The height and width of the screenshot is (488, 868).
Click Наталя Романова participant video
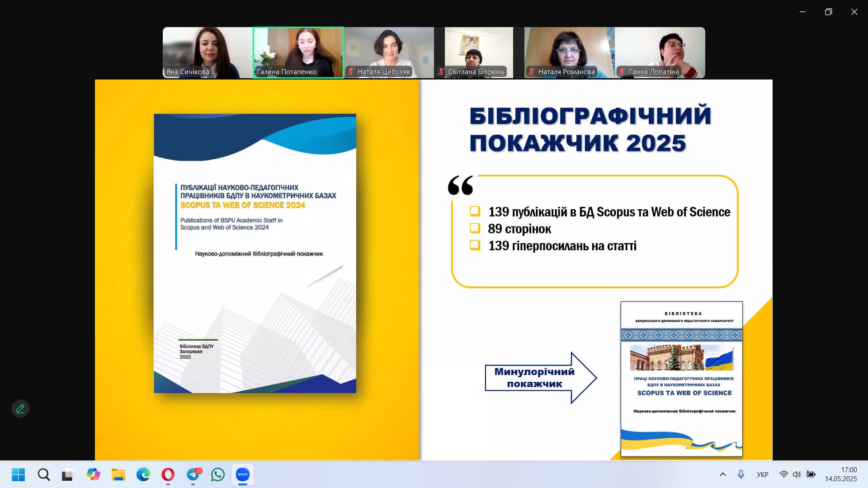(569, 52)
